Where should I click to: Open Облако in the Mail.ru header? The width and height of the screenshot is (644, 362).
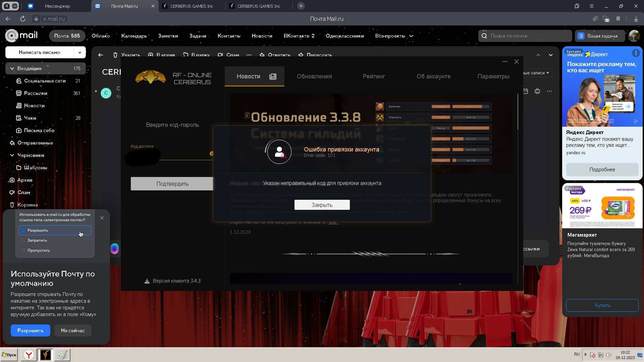(101, 36)
